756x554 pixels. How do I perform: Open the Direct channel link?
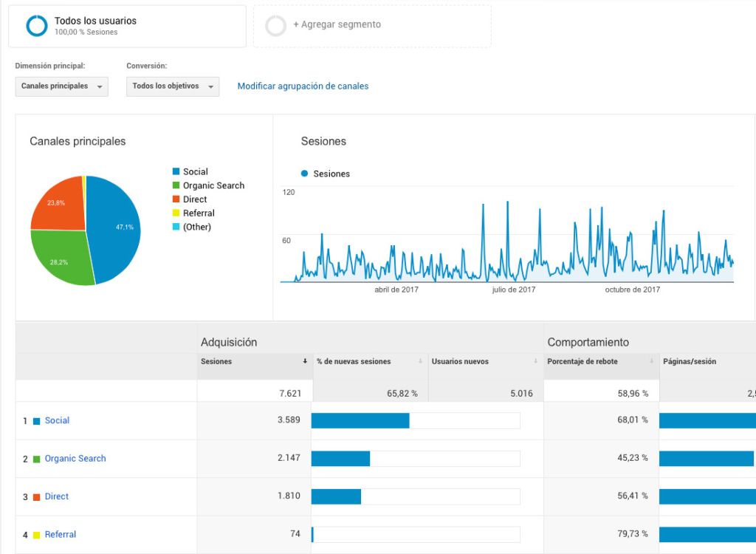56,496
